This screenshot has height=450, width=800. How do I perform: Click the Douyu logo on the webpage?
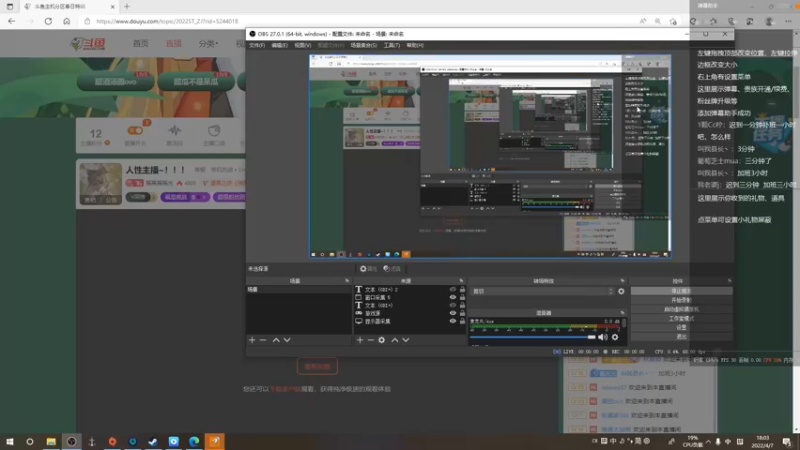88,44
